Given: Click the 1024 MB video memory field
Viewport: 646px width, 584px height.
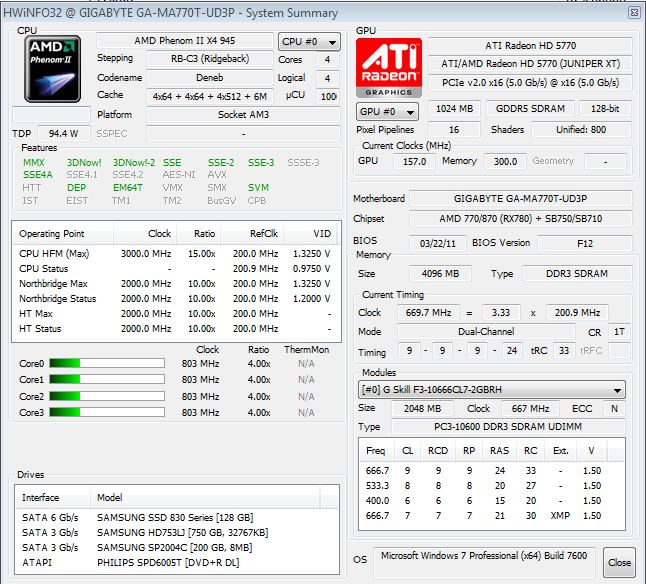Looking at the screenshot, I should [454, 109].
